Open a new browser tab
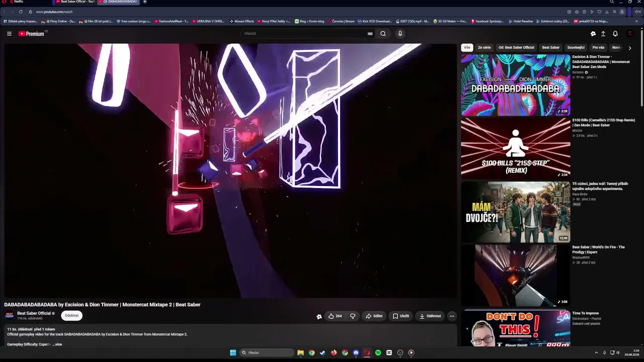Image resolution: width=644 pixels, height=362 pixels. click(x=145, y=2)
